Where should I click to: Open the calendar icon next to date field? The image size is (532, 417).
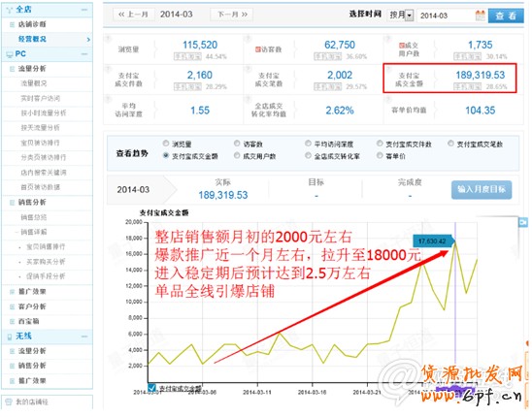coord(481,16)
